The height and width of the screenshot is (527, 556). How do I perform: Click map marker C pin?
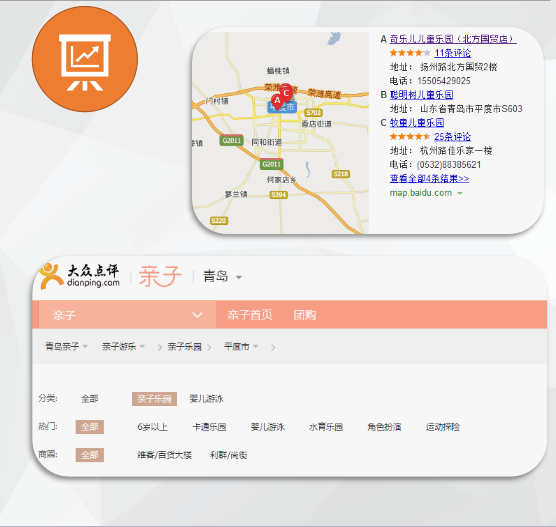pos(286,93)
